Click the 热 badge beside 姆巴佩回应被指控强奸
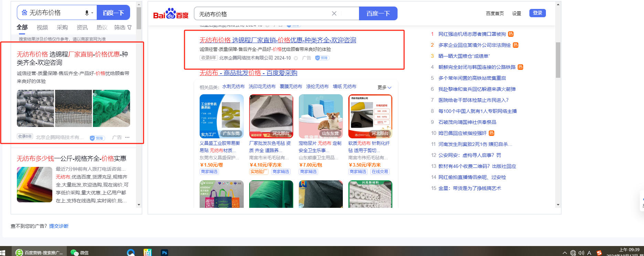644x256 pixels. (492, 133)
